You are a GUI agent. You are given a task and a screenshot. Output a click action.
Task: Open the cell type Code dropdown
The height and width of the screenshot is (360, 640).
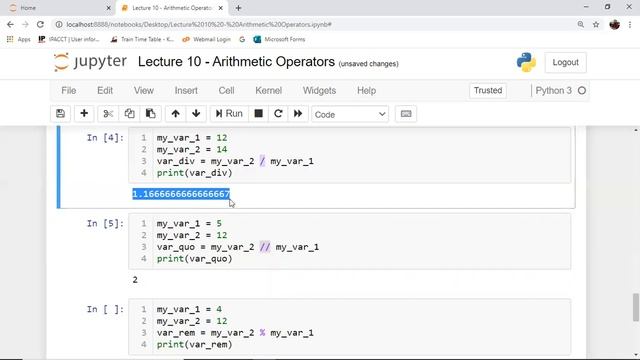(350, 114)
